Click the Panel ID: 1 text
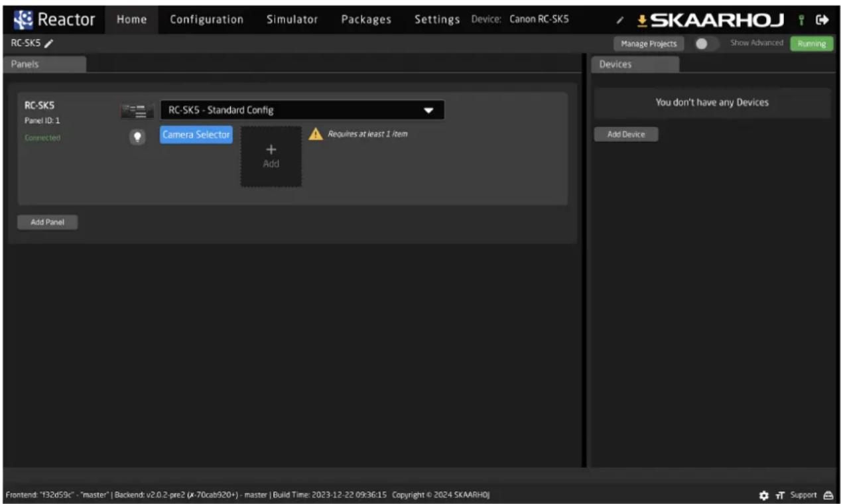The image size is (841, 504). (x=42, y=121)
